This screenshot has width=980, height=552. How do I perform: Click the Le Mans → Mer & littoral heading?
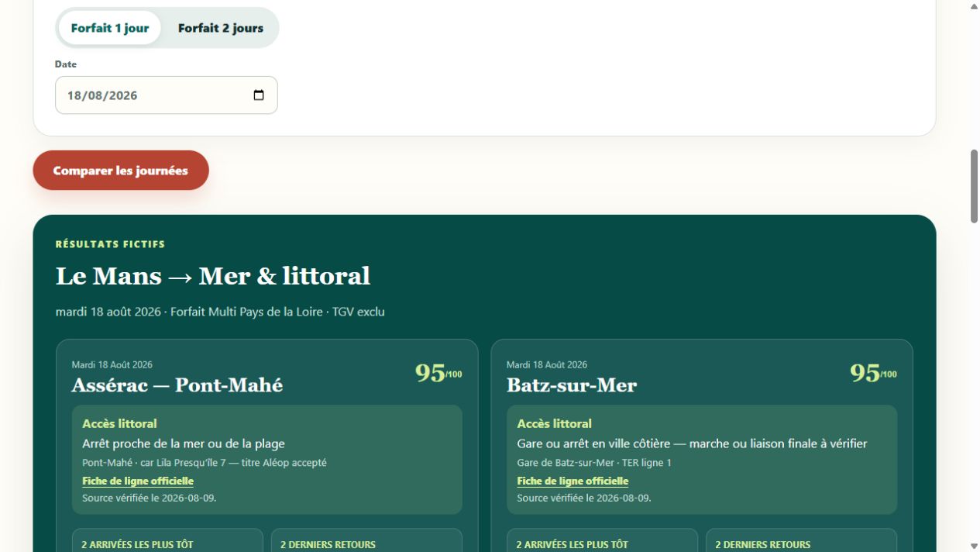213,276
